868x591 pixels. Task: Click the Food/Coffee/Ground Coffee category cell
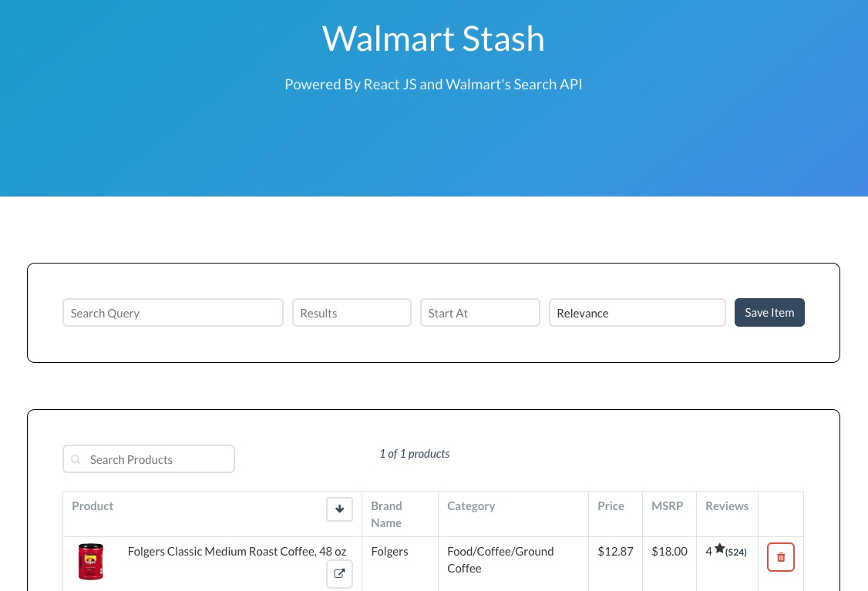click(x=500, y=559)
